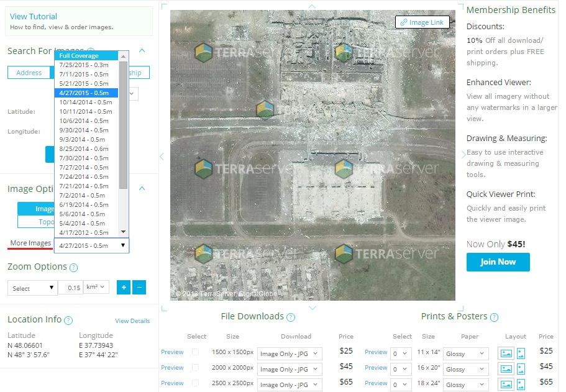Screen dimensions: 566x392
Task: Pan map down with bottom arrow
Action: [x=313, y=308]
